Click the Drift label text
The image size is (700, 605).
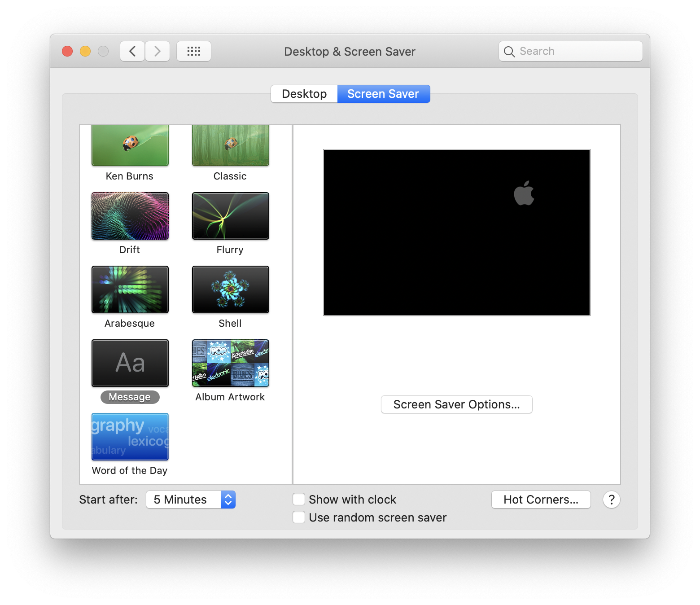point(130,250)
